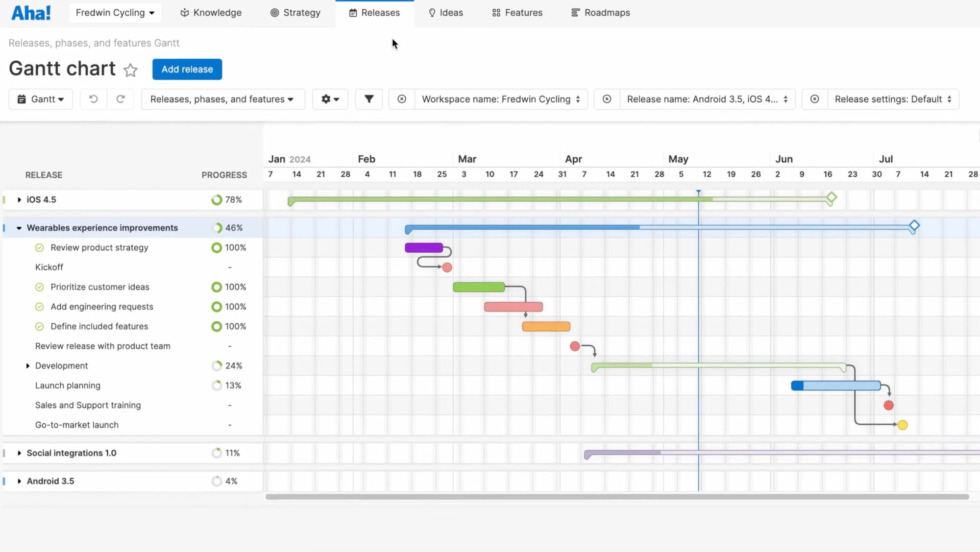This screenshot has width=980, height=552.
Task: Favorite the Gantt chart with the star
Action: coord(130,70)
